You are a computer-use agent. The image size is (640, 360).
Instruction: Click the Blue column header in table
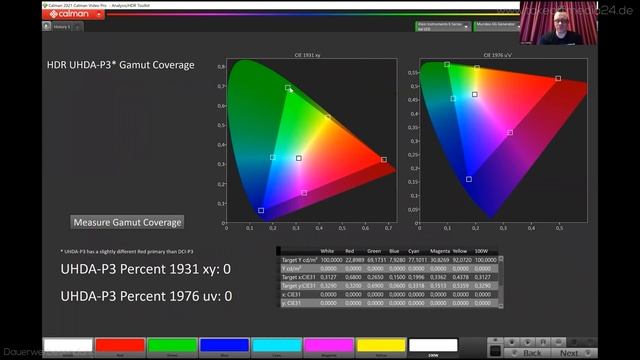click(394, 251)
